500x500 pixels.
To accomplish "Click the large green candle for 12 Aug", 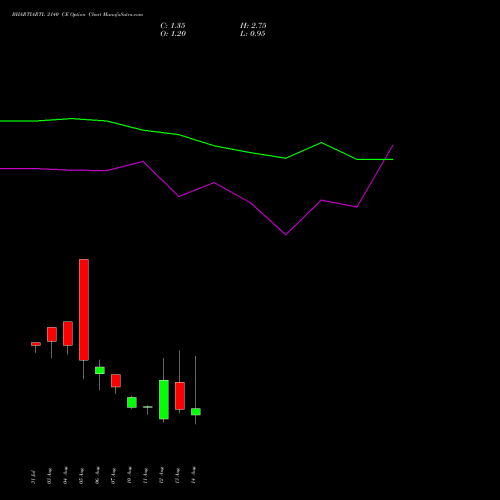I will coord(164,399).
